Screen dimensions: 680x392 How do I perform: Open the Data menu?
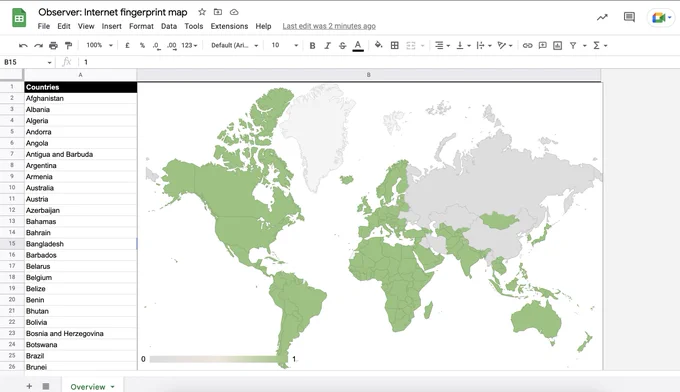coord(169,26)
